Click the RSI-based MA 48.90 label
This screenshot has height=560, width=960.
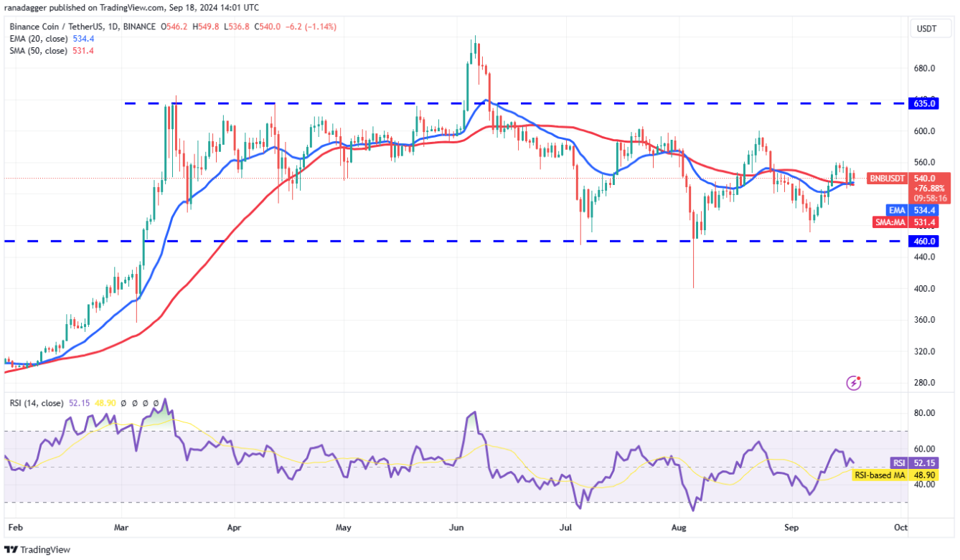coord(897,475)
